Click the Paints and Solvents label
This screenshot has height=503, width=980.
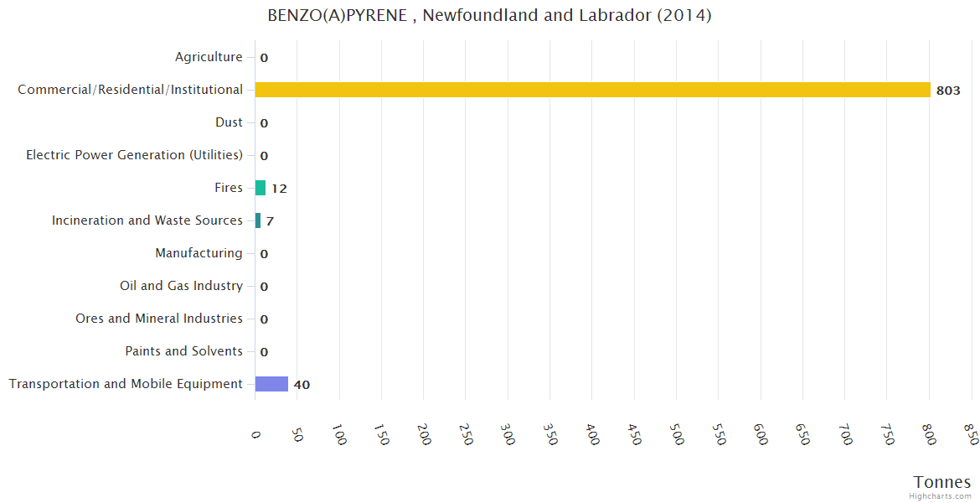(x=183, y=351)
